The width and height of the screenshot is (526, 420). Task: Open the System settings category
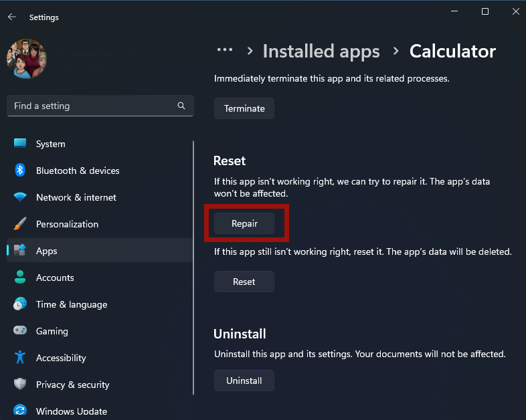pyautogui.click(x=100, y=144)
